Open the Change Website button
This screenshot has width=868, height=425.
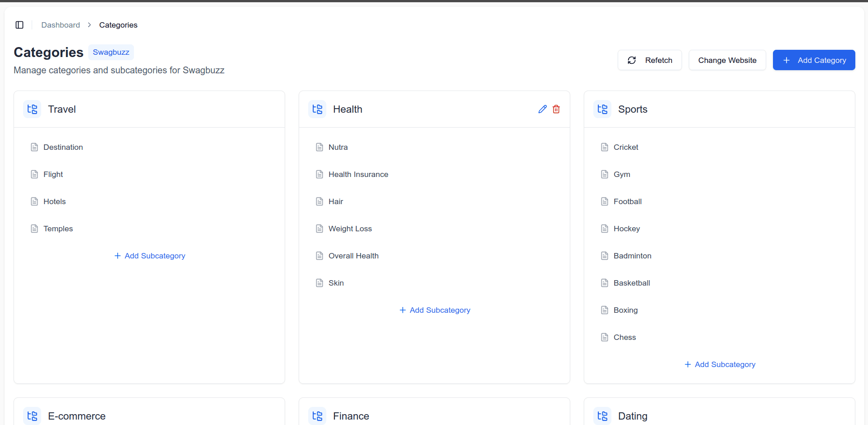tap(727, 60)
